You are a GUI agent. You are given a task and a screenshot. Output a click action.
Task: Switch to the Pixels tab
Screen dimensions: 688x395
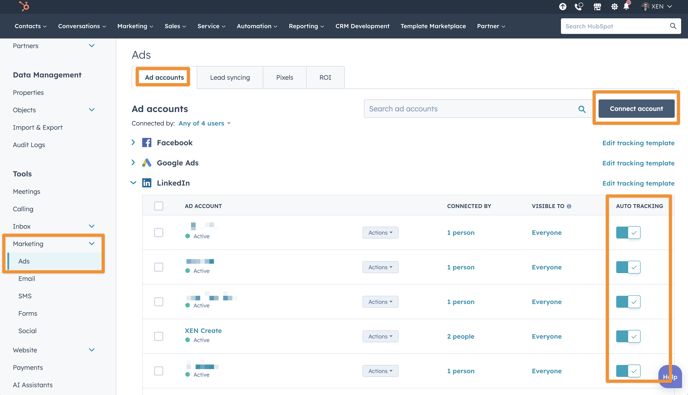[284, 77]
